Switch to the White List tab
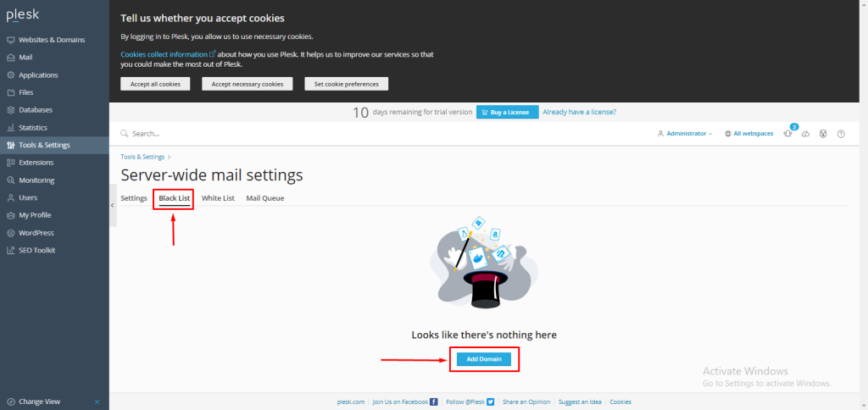 click(x=218, y=198)
